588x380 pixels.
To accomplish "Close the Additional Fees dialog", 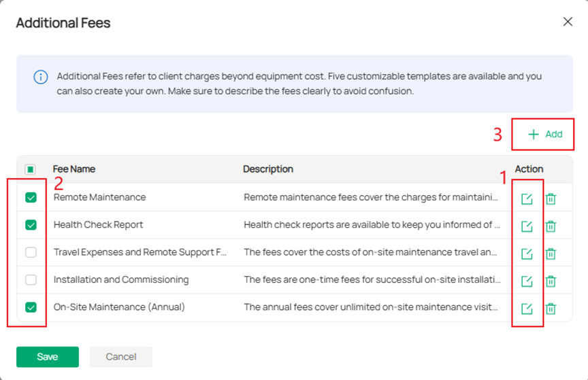I will [x=568, y=22].
